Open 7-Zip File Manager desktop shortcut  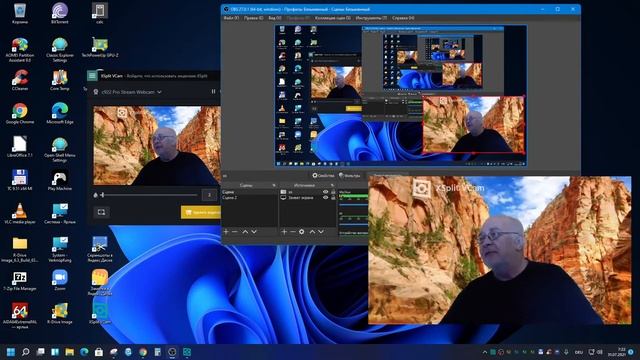click(x=20, y=280)
